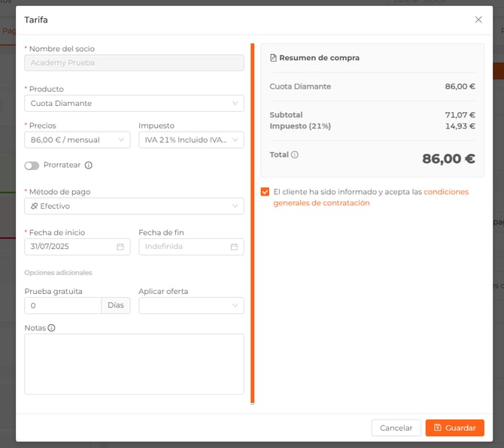Screen dimensions: 504x448
Task: Close the Tarifa dialog with X
Action: coord(478,20)
